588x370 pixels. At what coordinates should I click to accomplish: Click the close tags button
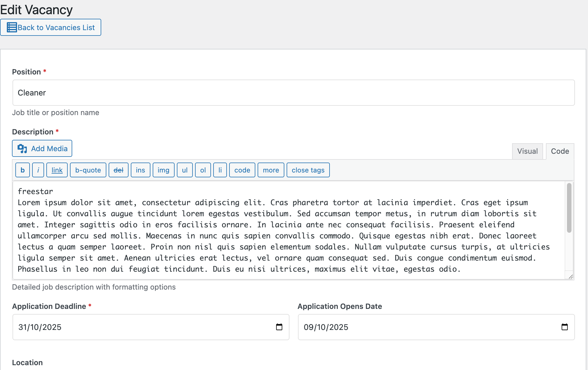tap(308, 170)
